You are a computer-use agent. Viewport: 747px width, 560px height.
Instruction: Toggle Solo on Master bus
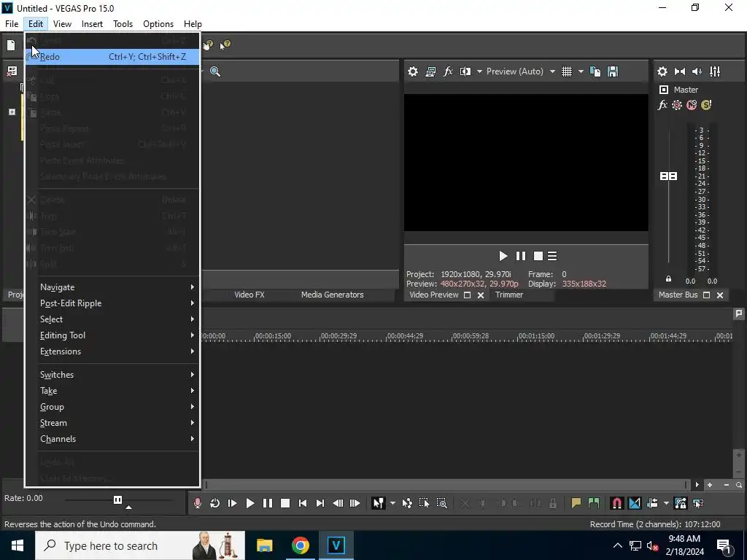(706, 105)
